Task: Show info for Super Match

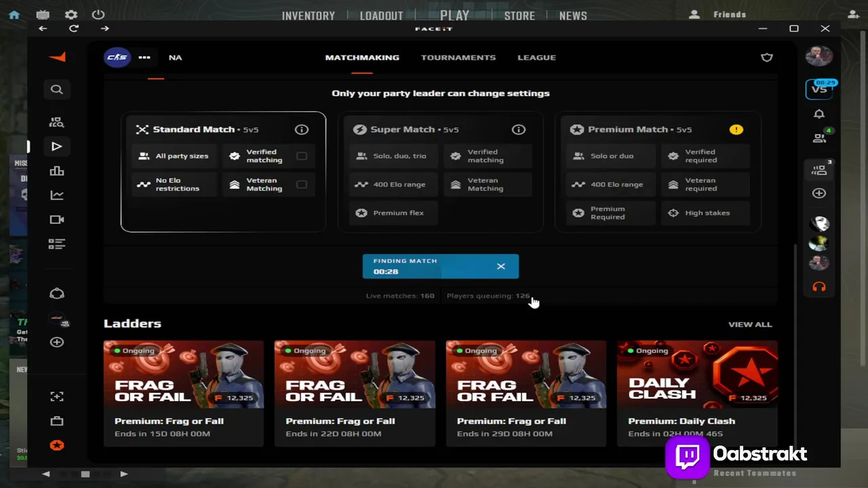Action: pos(519,129)
